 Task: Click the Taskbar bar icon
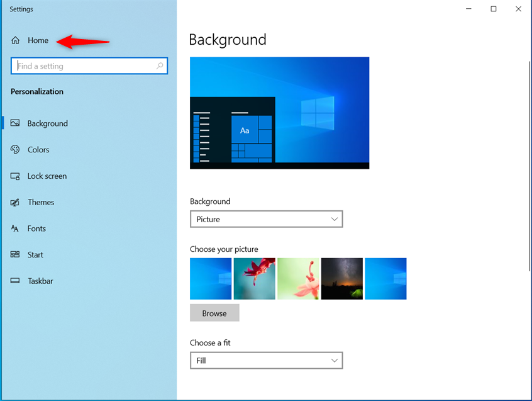click(x=15, y=281)
